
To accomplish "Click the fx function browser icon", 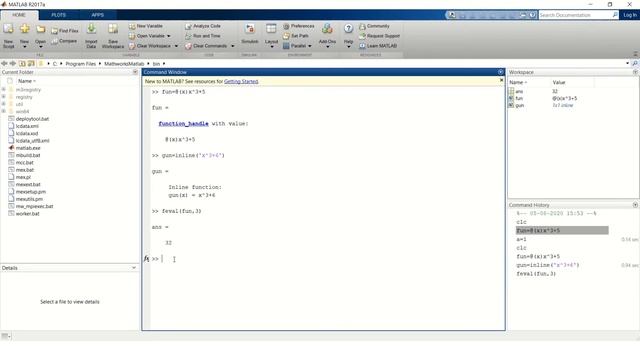I will click(x=147, y=259).
